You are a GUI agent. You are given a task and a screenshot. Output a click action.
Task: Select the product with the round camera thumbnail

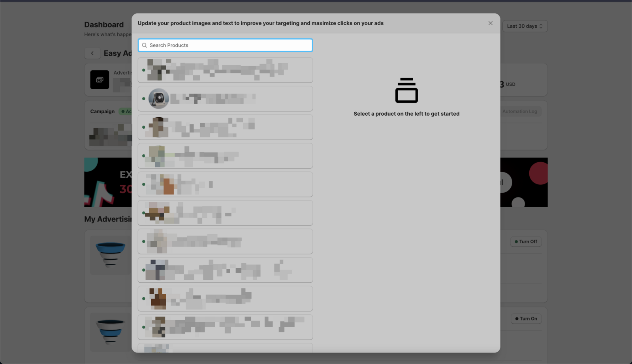pos(159,99)
